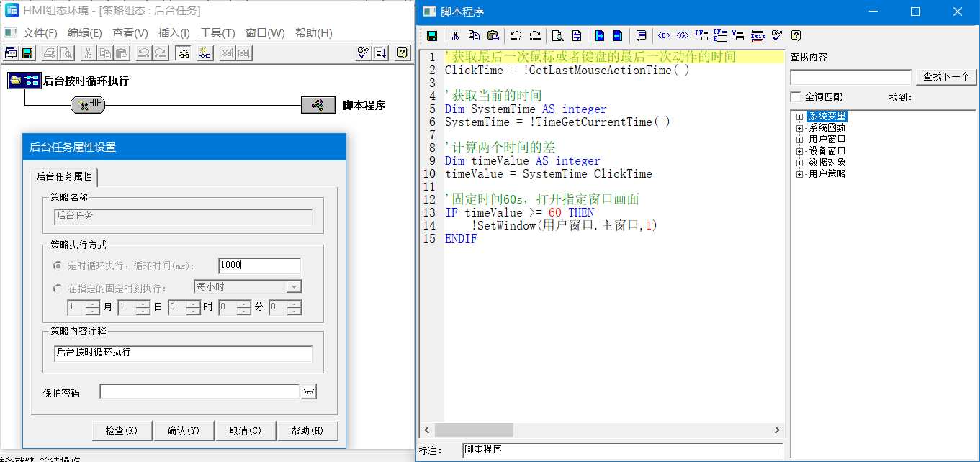The image size is (980, 462).
Task: Open the Replace tool in the script toolbar
Action: pos(577,36)
